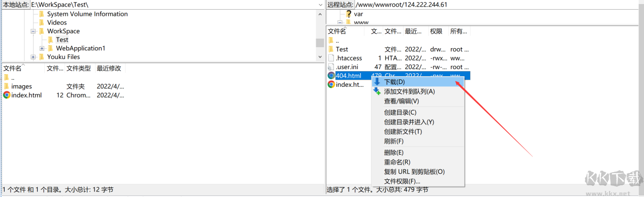Click folder icon of System Volume Information

click(42, 14)
